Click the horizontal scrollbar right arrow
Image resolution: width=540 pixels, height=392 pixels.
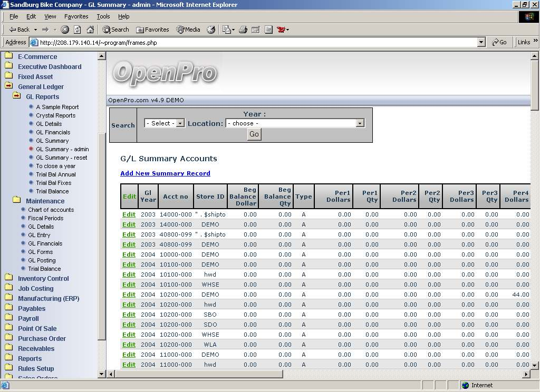pyautogui.click(x=526, y=374)
